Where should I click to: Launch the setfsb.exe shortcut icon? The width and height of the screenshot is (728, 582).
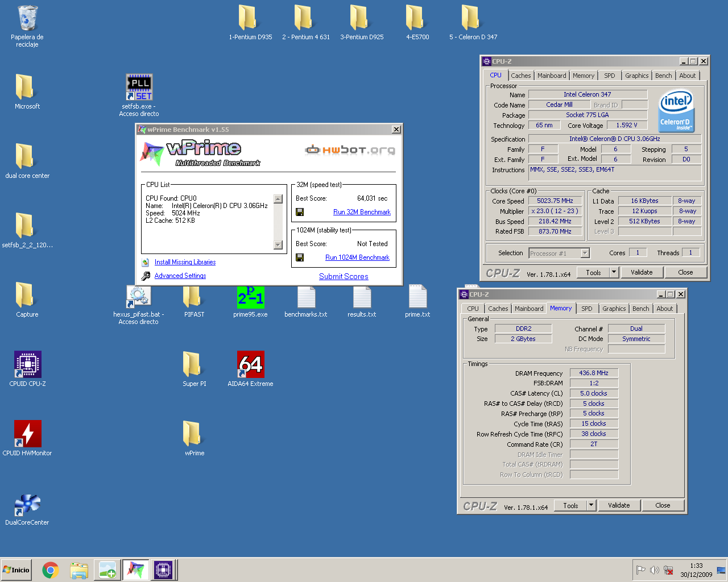tap(139, 87)
